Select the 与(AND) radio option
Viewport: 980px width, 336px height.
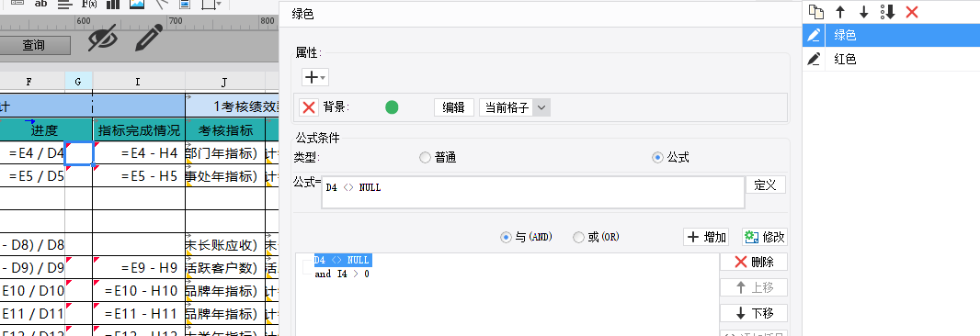pos(506,238)
